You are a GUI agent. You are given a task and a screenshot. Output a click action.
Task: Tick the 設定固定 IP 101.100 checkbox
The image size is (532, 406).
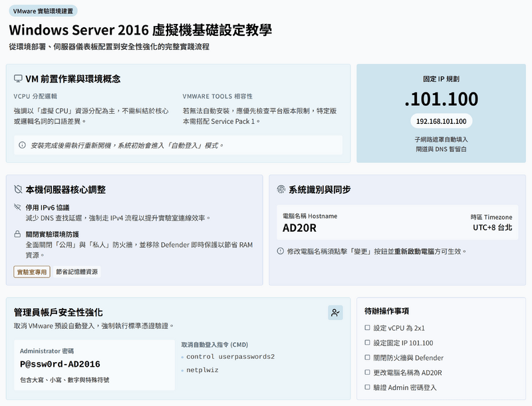point(368,343)
